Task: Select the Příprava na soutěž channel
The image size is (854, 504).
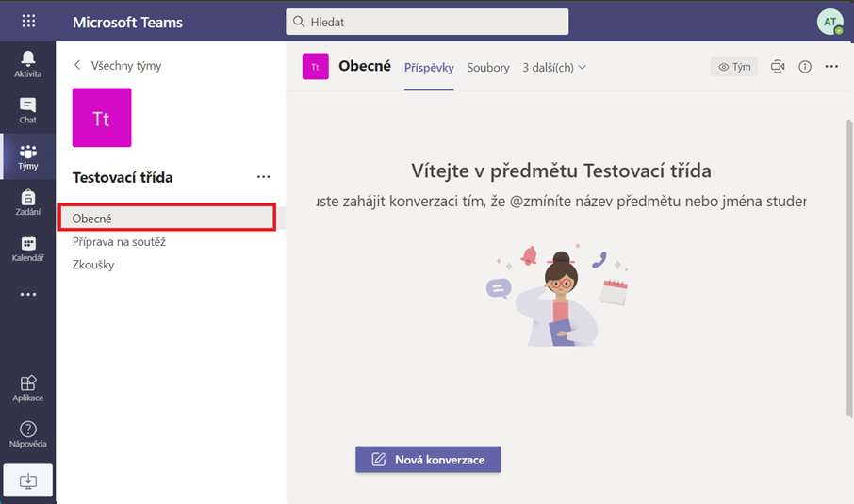Action: point(119,242)
